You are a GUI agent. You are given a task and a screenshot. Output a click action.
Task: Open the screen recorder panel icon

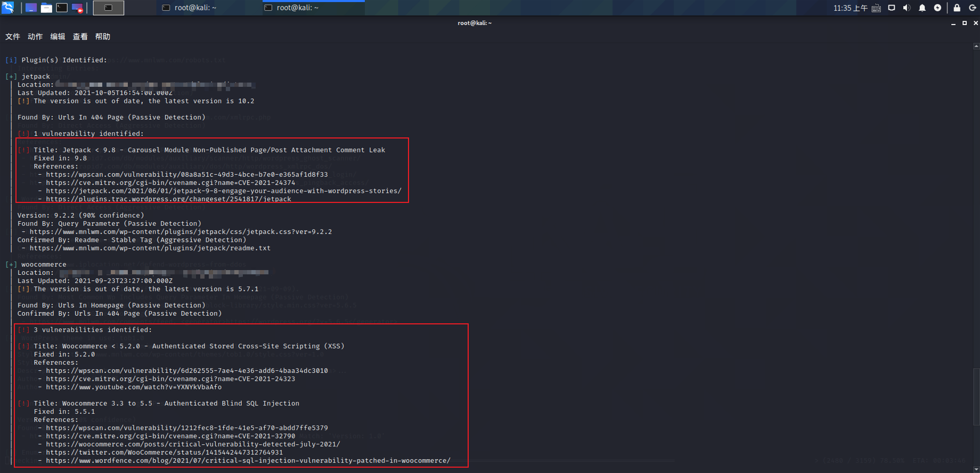(77, 7)
